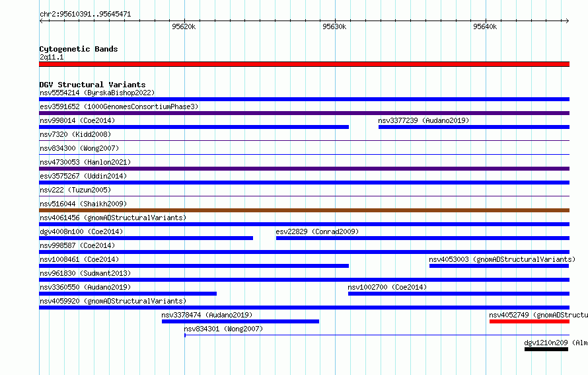Viewport: 588px width, 375px height.
Task: Click the DGV Structural Variants track title
Action: [x=92, y=85]
